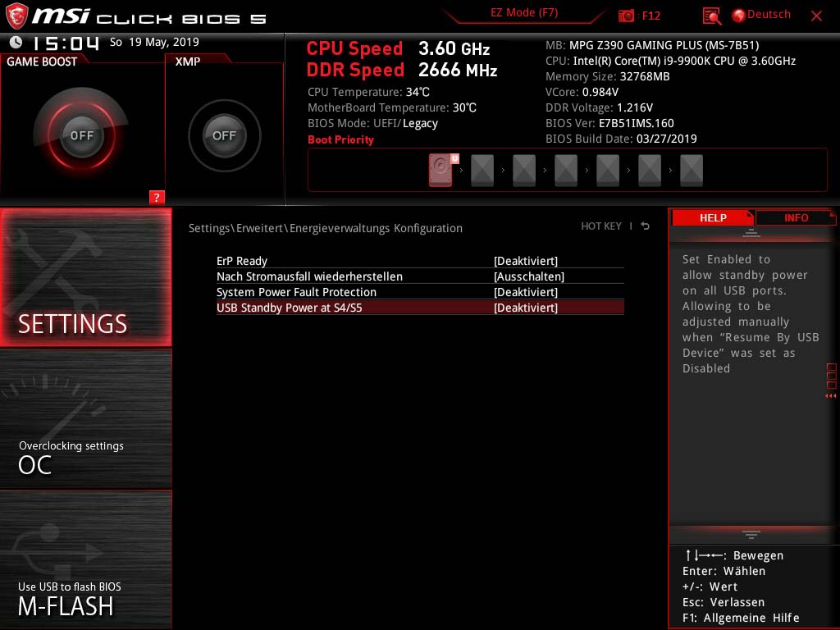
Task: Click the globe language icon
Action: (x=738, y=16)
